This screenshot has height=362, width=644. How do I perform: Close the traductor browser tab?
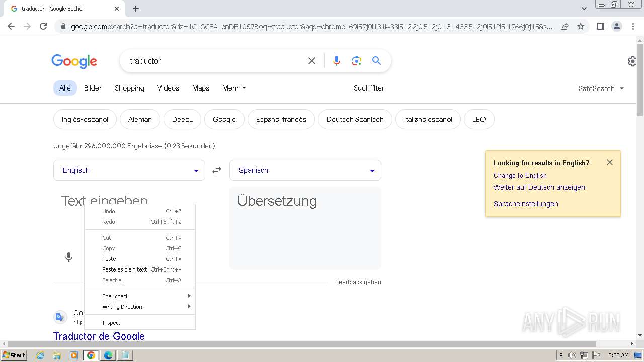[x=117, y=9]
